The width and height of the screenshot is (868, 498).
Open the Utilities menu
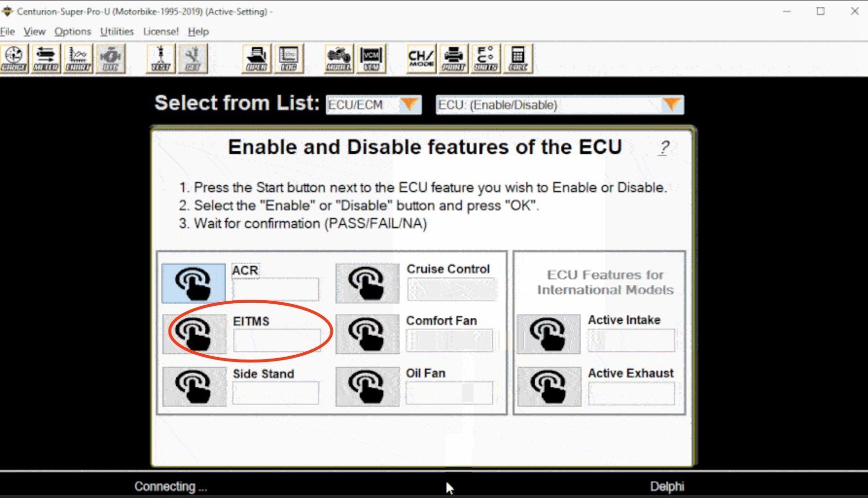tap(117, 32)
